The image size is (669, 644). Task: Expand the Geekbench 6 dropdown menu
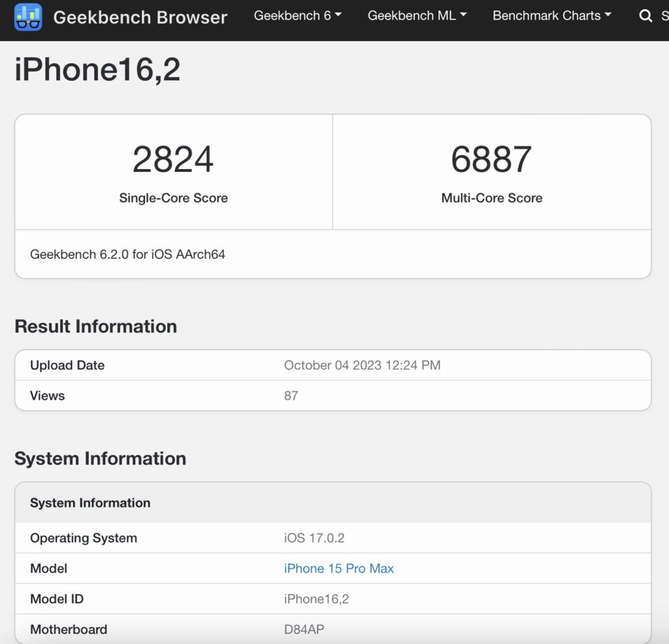click(x=297, y=16)
